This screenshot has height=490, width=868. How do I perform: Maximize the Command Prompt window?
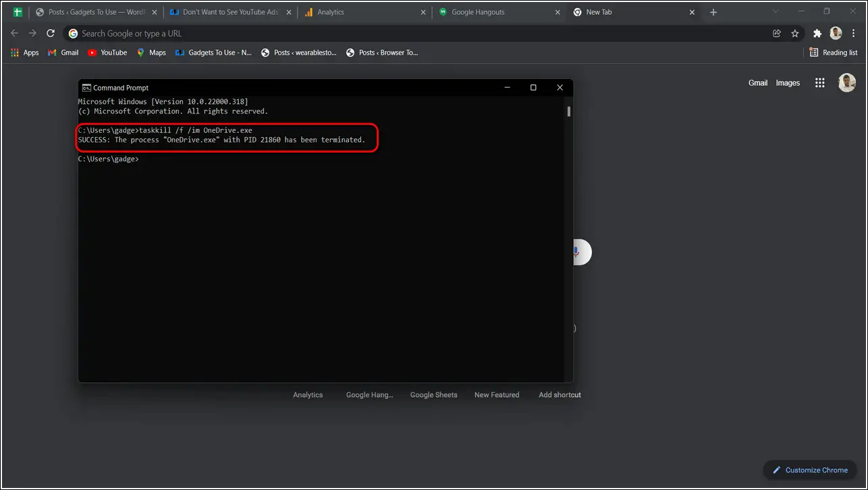click(x=533, y=88)
